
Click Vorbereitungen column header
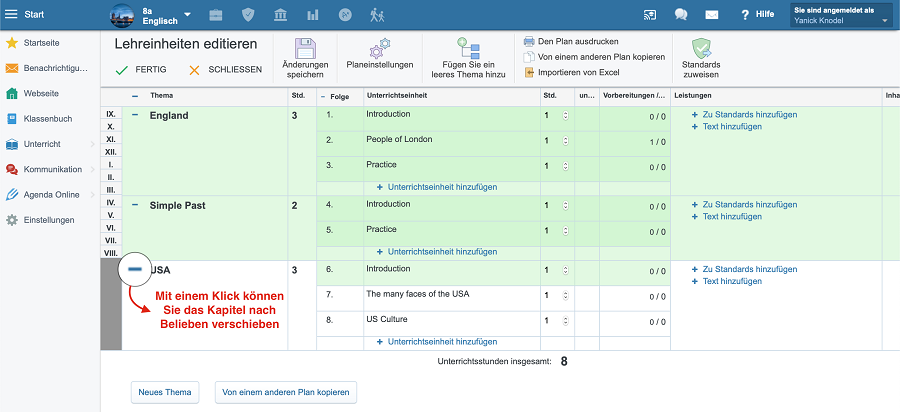(x=635, y=96)
